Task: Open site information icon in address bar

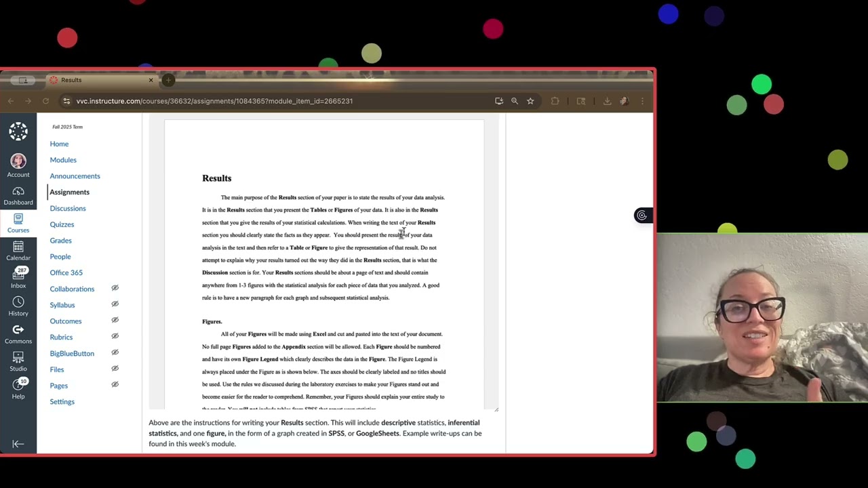Action: click(66, 101)
